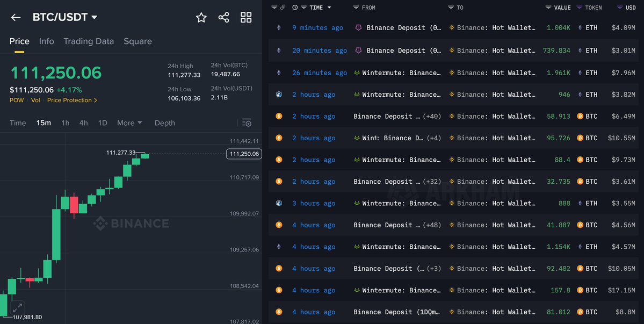Open the TIME column sort dropdown arrow

[329, 8]
